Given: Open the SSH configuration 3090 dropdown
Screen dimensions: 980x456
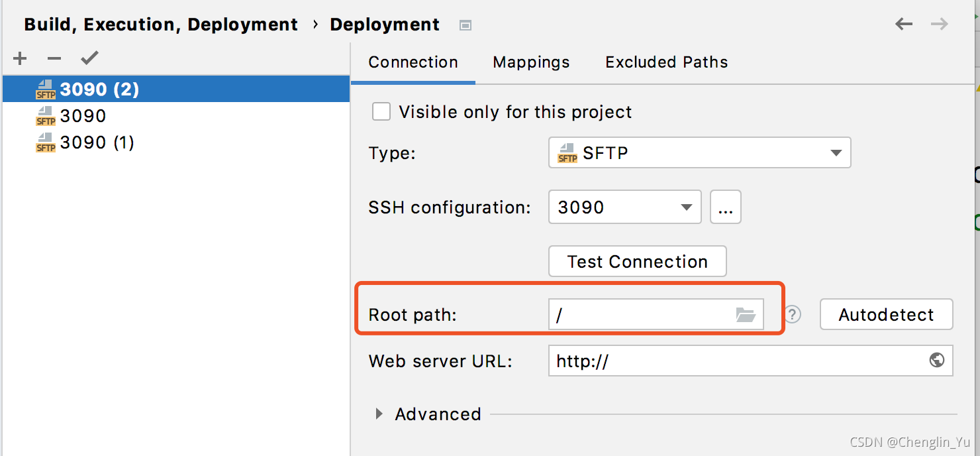Looking at the screenshot, I should tap(625, 207).
